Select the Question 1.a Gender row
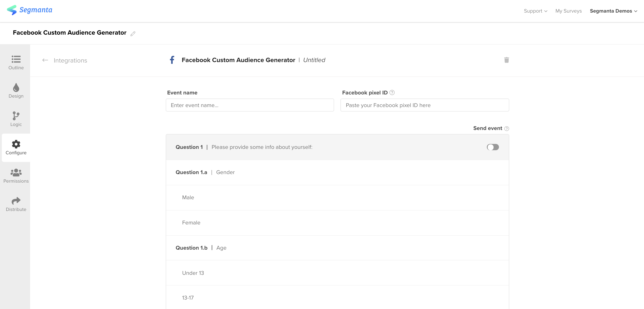Image resolution: width=644 pixels, height=309 pixels. pyautogui.click(x=337, y=172)
